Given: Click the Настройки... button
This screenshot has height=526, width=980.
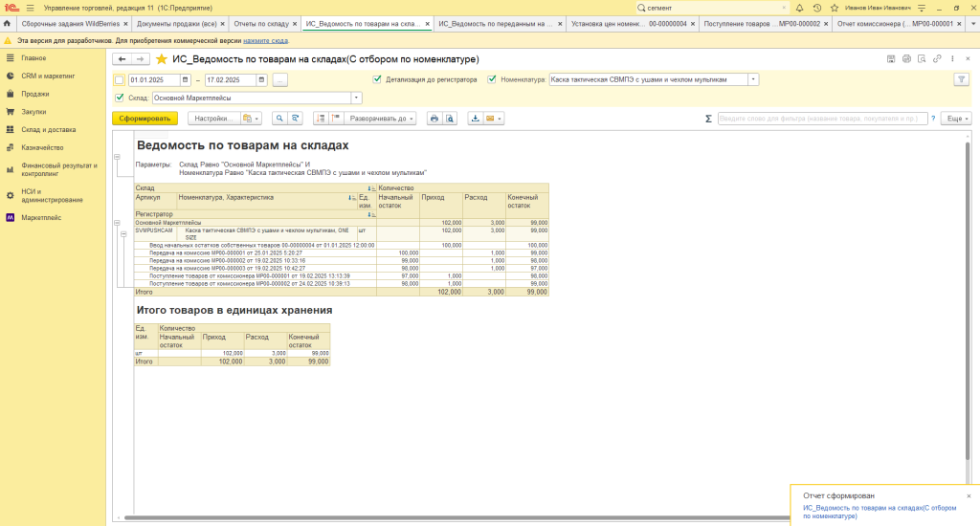Looking at the screenshot, I should click(213, 118).
